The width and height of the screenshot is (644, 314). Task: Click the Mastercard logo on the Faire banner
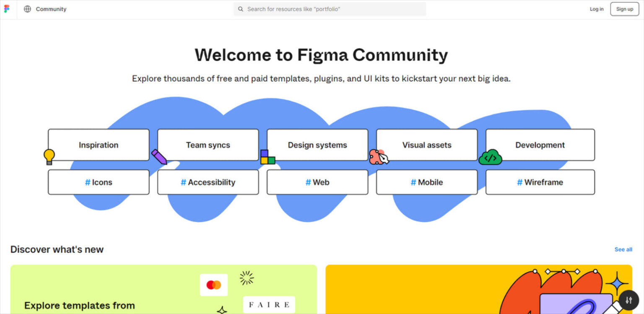point(214,284)
